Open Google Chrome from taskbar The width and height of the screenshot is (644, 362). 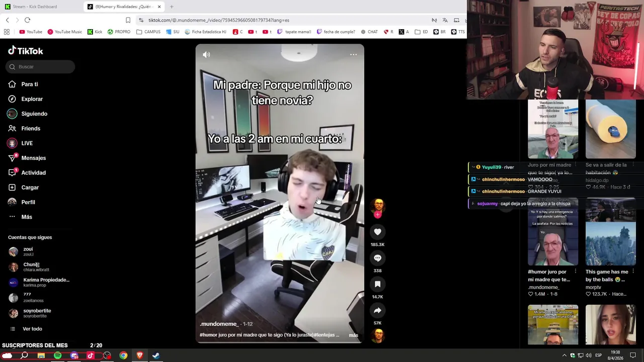tap(123, 355)
